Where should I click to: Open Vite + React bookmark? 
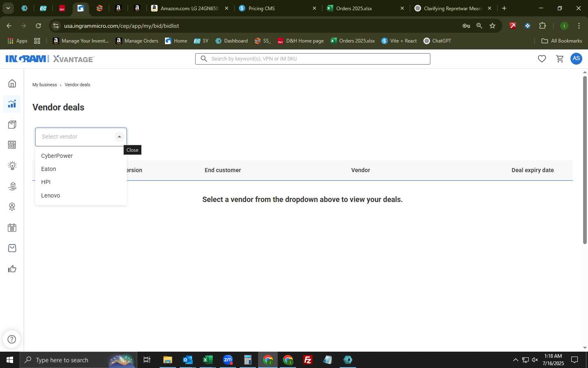click(399, 41)
